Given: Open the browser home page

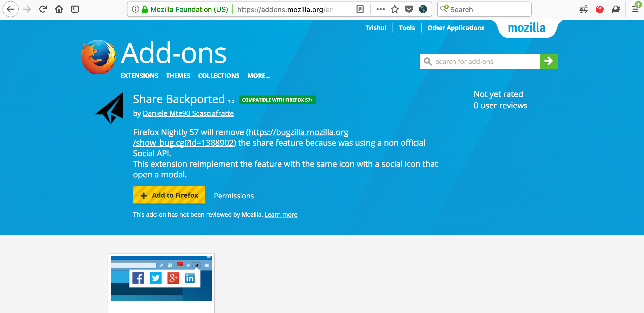Looking at the screenshot, I should [59, 9].
